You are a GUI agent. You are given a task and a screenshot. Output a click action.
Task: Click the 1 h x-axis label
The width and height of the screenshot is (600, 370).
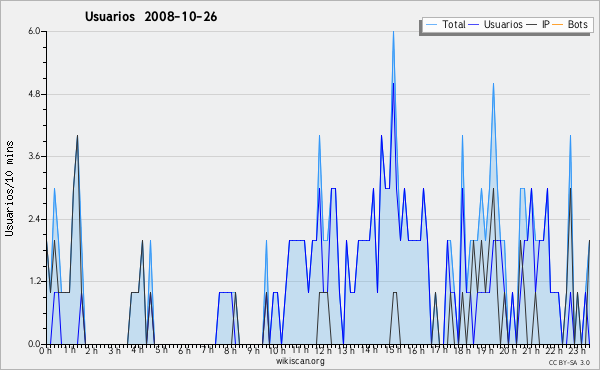click(x=69, y=350)
